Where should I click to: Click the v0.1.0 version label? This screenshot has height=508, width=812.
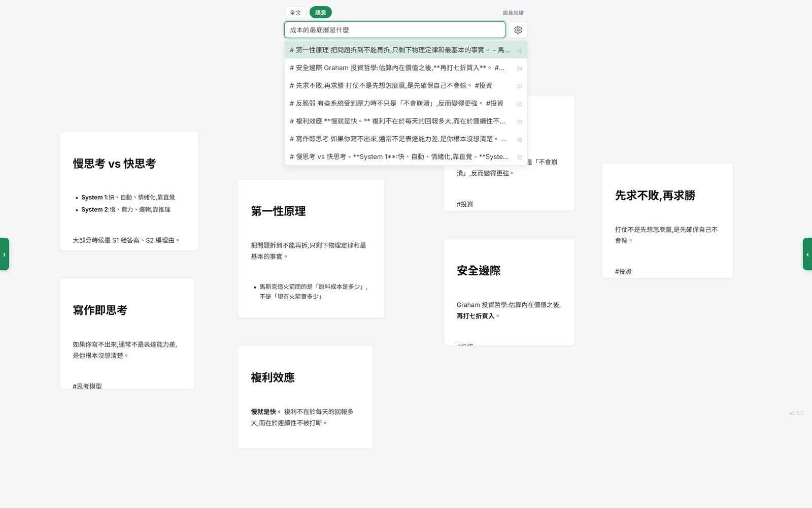coord(796,413)
